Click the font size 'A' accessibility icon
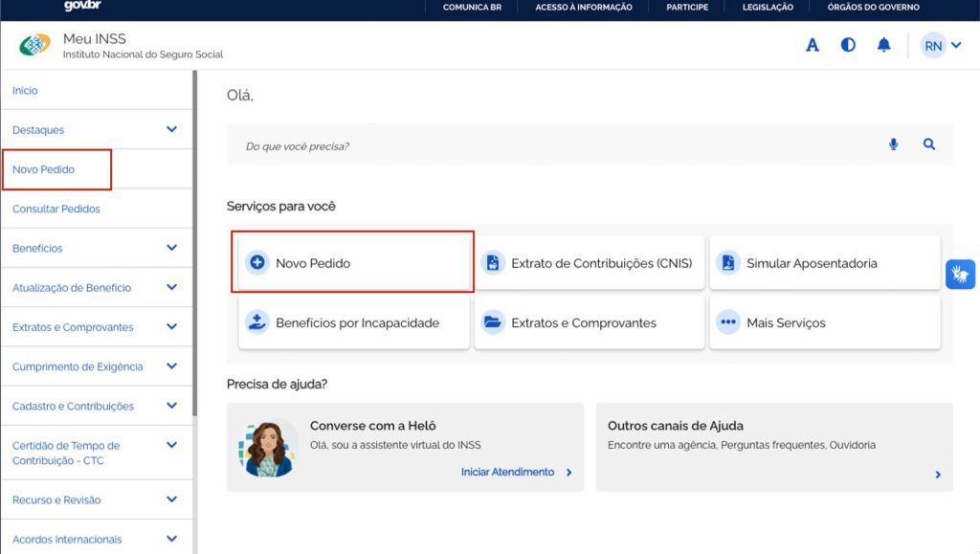The image size is (980, 554). (812, 45)
